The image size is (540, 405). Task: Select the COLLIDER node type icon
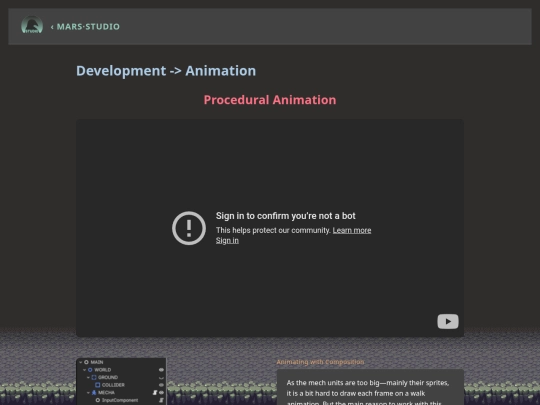[x=98, y=385]
